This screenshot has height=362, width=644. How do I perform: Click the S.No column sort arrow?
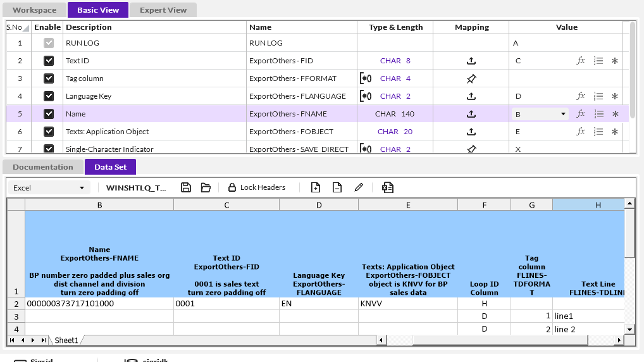pos(26,28)
